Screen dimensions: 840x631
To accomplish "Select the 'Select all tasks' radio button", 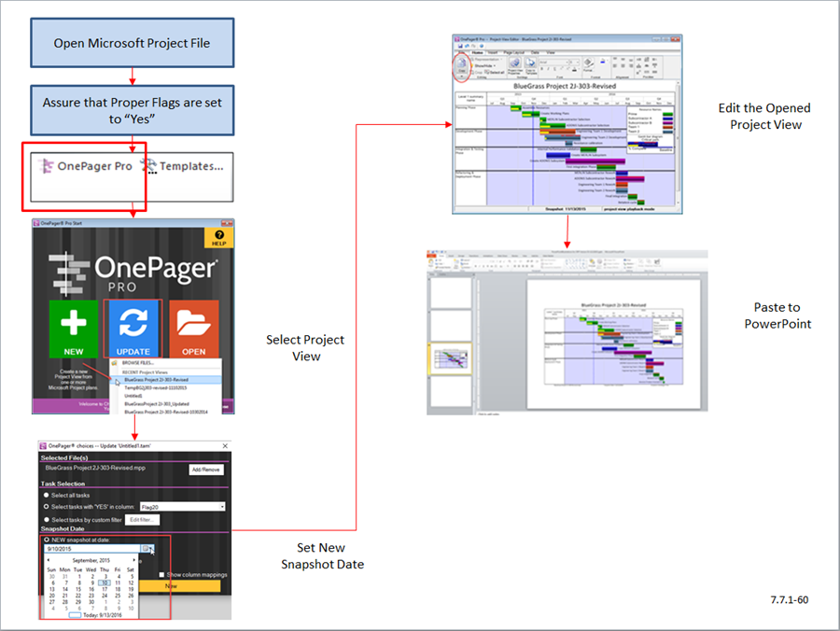I will tap(46, 495).
